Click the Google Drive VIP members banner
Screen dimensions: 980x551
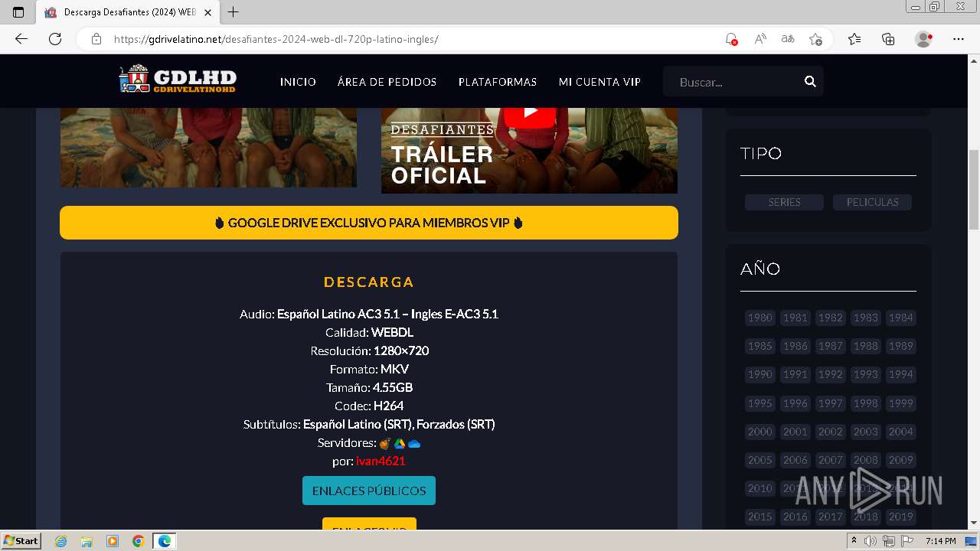coord(369,223)
